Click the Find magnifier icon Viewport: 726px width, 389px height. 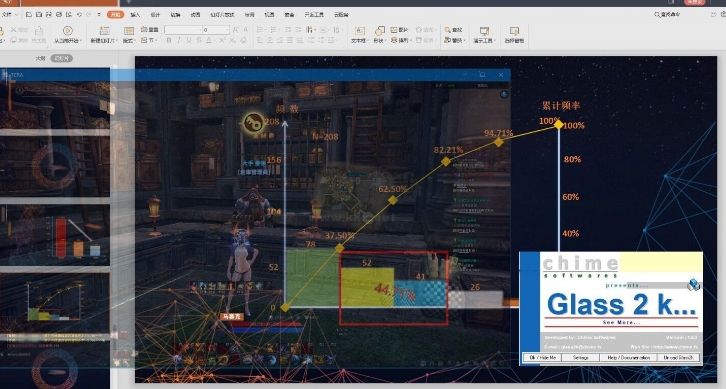(448, 30)
